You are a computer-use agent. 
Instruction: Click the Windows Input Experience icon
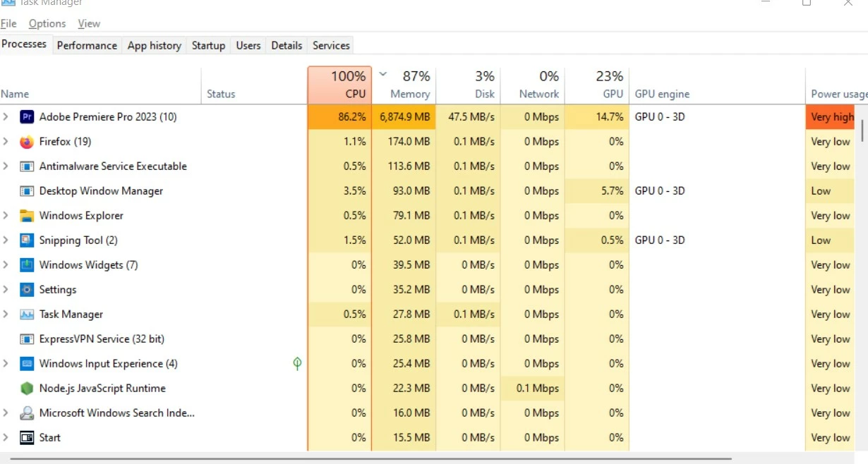click(x=27, y=364)
